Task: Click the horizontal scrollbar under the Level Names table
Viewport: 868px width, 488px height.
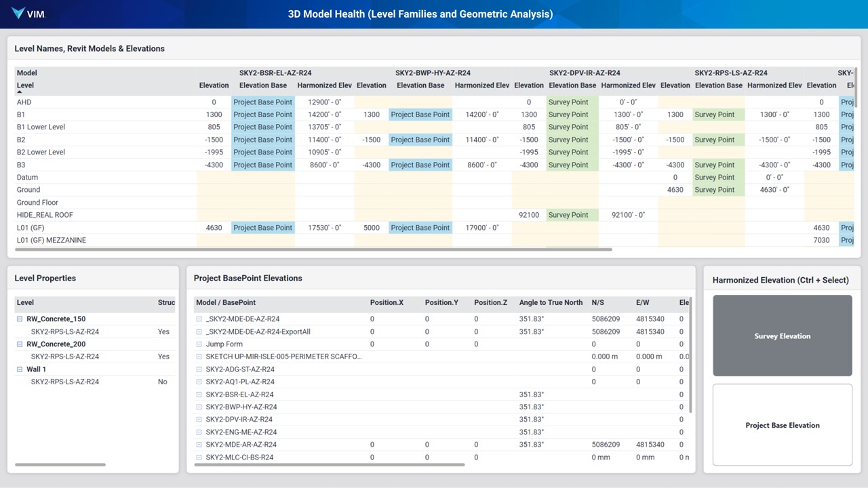Action: (312, 249)
